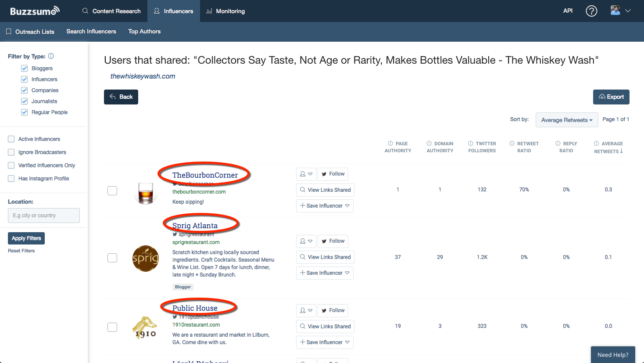Click the Retweet Ratio info icon
The height and width of the screenshot is (363, 644).
tap(512, 144)
